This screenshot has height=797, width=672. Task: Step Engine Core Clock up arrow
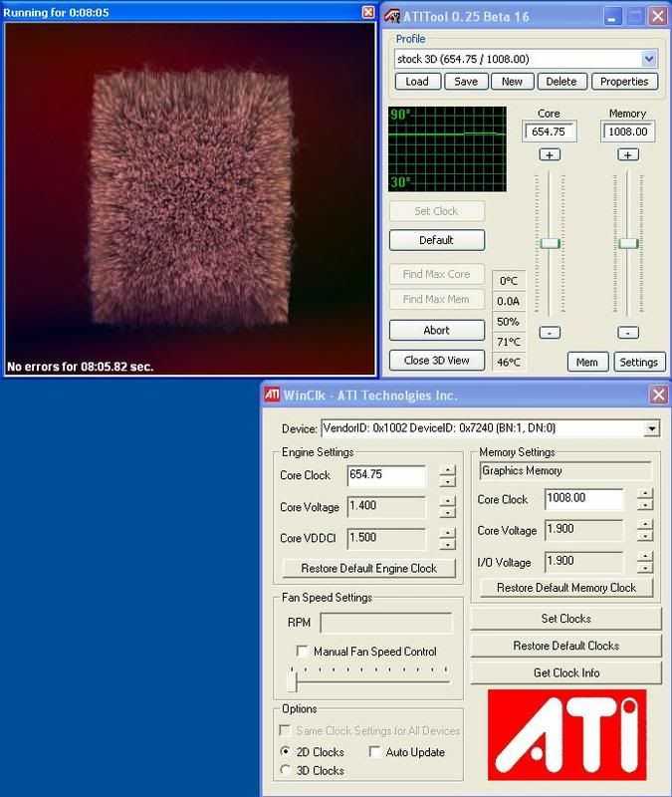447,469
